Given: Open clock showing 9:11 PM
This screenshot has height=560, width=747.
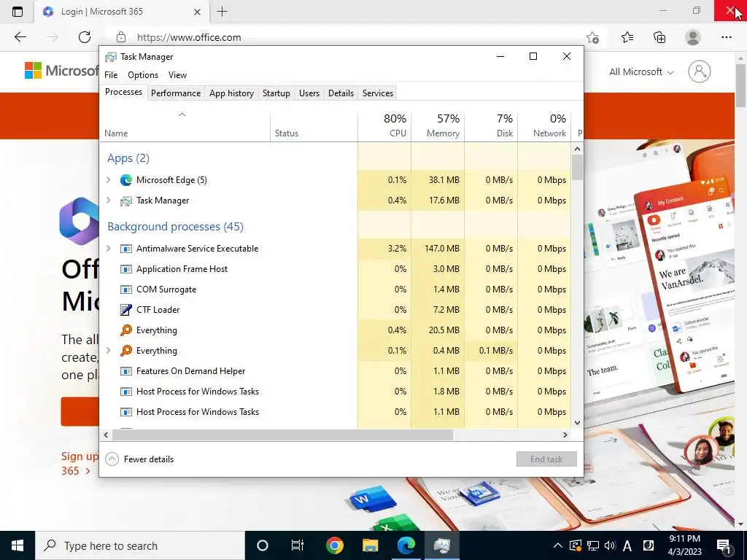Looking at the screenshot, I should (x=684, y=545).
